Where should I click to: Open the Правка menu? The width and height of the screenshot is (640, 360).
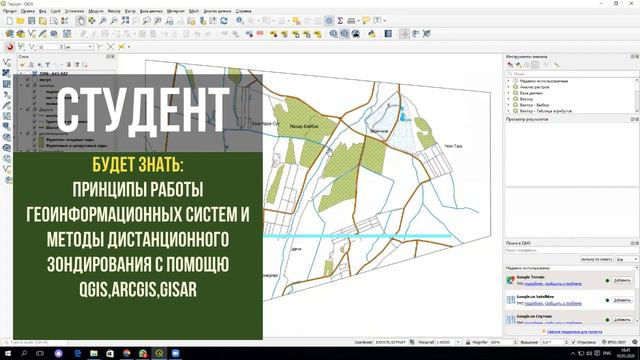point(28,11)
